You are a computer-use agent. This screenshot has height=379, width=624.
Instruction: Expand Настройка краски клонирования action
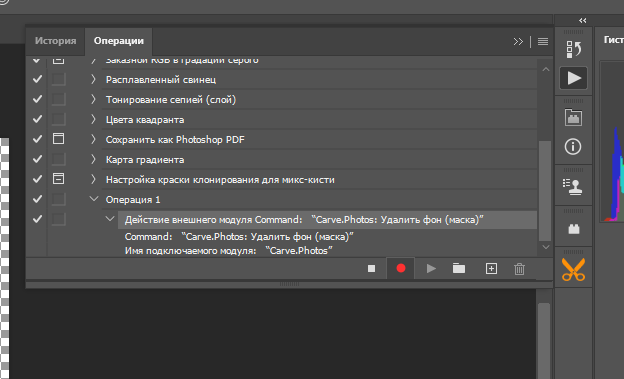click(93, 179)
